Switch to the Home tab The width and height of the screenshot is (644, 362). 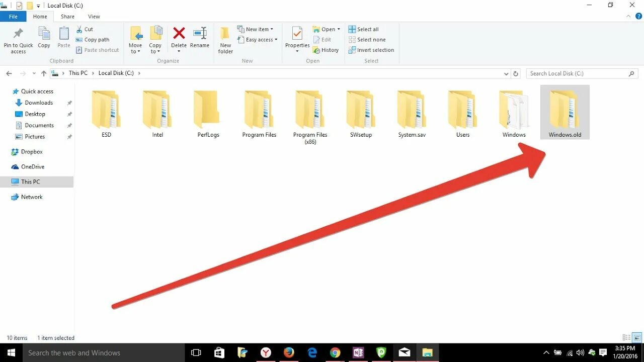pos(40,17)
